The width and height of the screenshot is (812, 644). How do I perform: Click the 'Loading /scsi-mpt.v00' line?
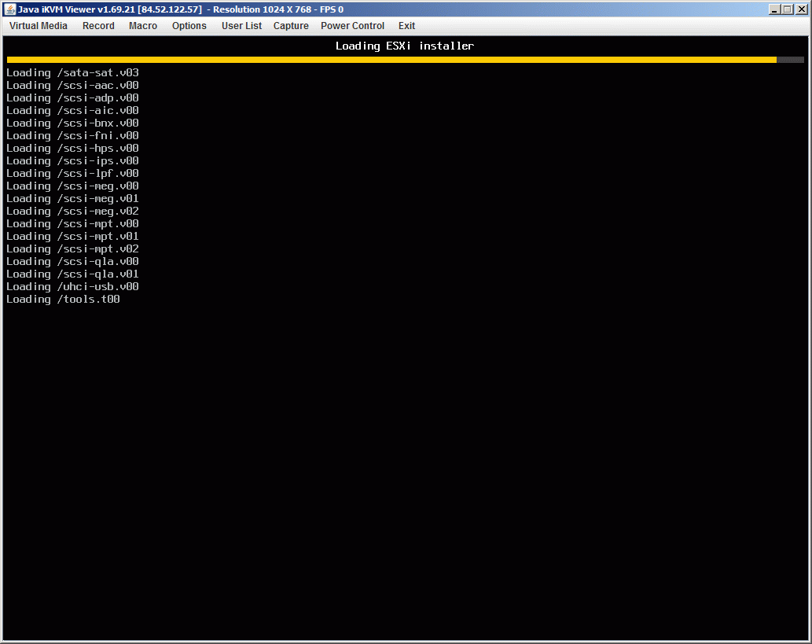(x=72, y=224)
